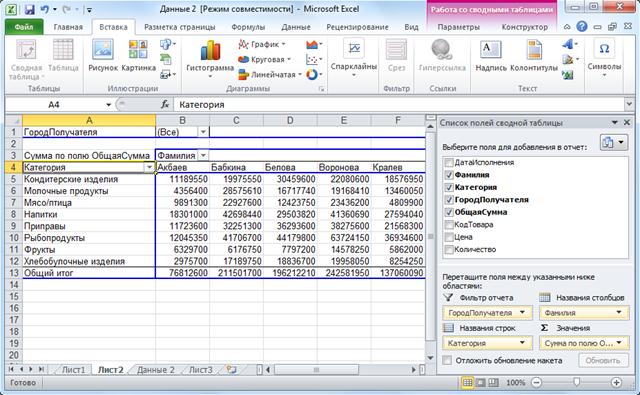Switch to the Формулы ribbon tab
This screenshot has width=640, height=395.
click(x=248, y=27)
